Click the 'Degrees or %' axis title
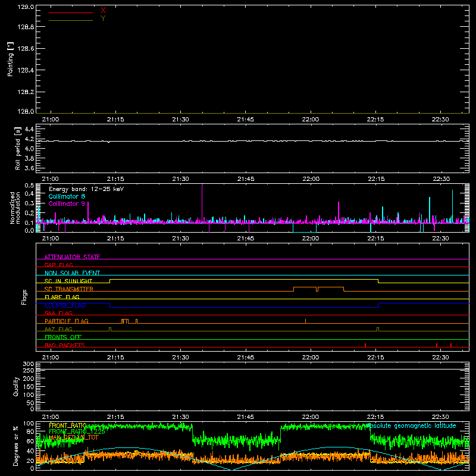The image size is (476, 476). click(x=16, y=446)
